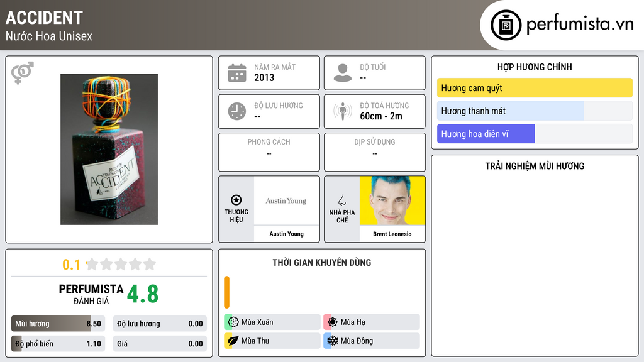Click the clock icon for Độ lưu hương

tap(237, 111)
